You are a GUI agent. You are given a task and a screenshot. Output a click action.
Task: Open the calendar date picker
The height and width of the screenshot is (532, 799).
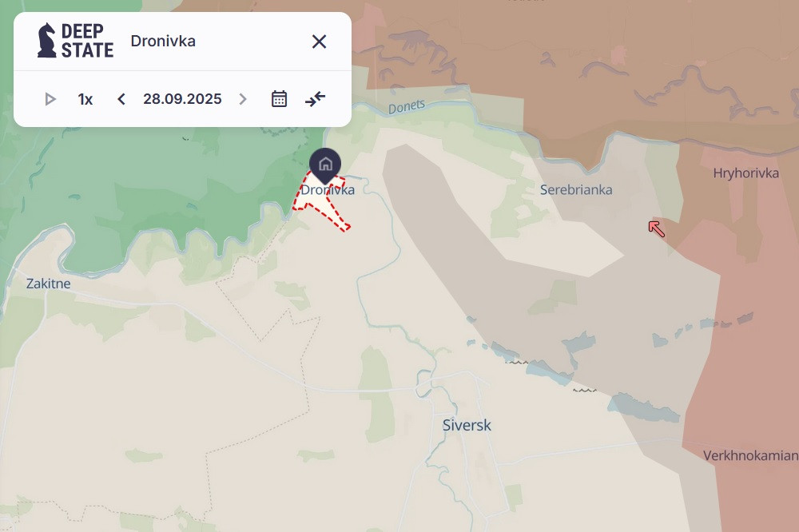[279, 99]
